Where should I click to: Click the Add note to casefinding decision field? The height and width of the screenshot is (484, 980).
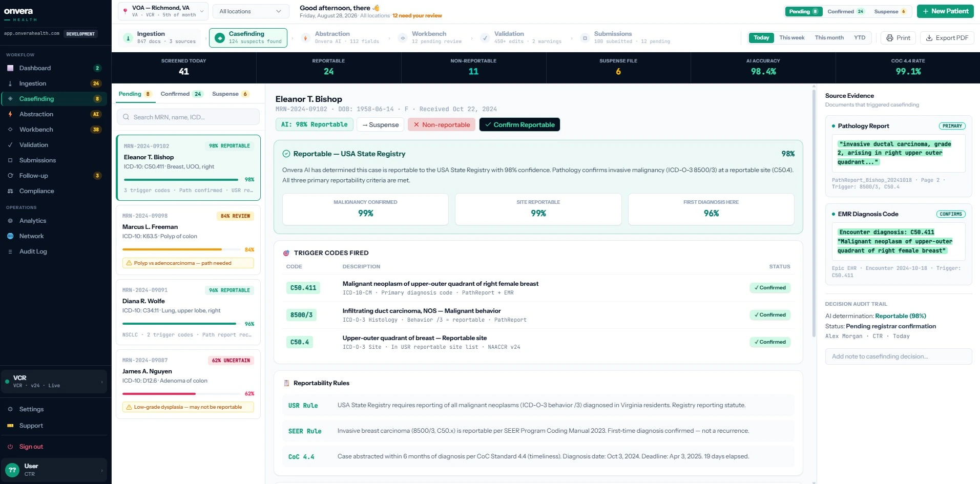click(x=899, y=356)
